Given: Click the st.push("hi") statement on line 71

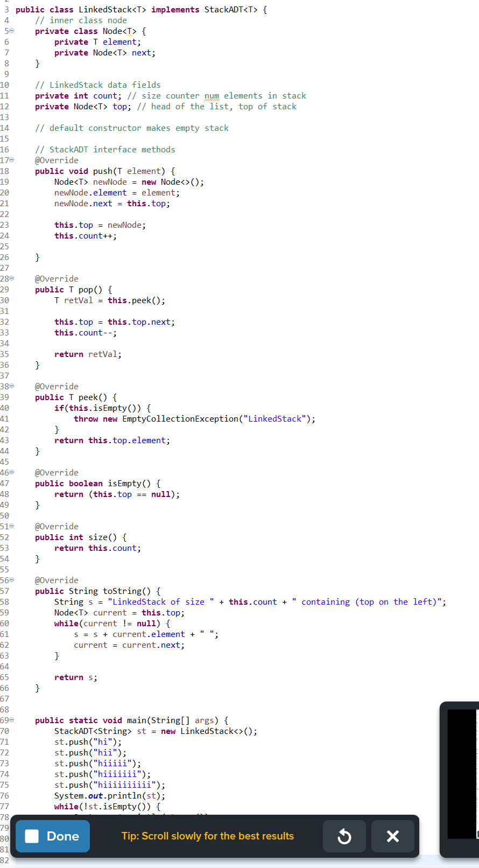Looking at the screenshot, I should (x=88, y=742).
